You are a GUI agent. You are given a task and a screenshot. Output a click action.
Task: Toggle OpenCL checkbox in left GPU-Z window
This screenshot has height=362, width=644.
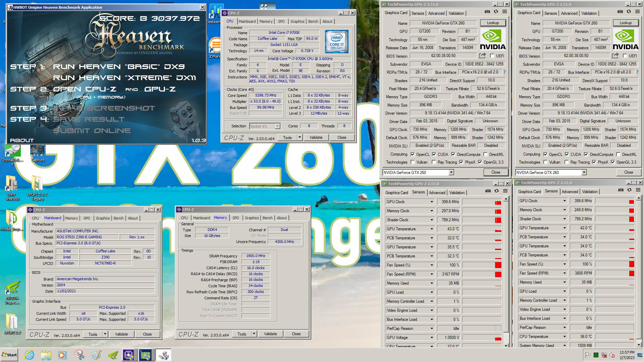[x=413, y=155]
